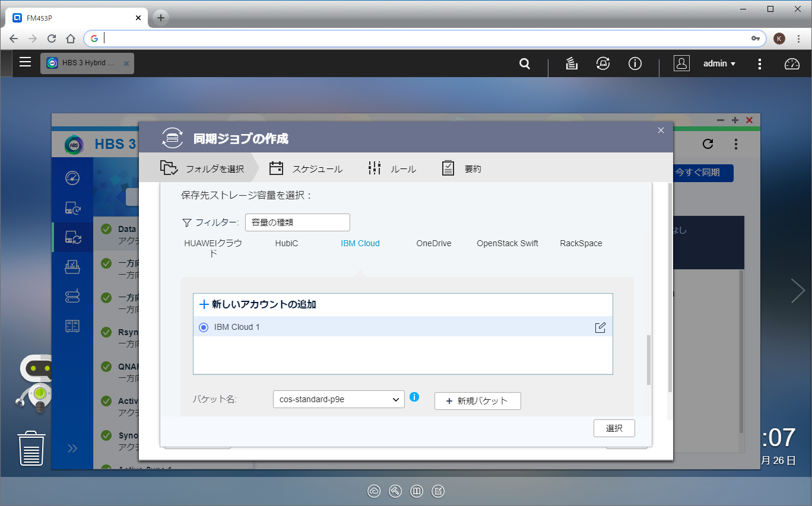Open the storage type filter box
This screenshot has height=506, width=812.
[297, 222]
